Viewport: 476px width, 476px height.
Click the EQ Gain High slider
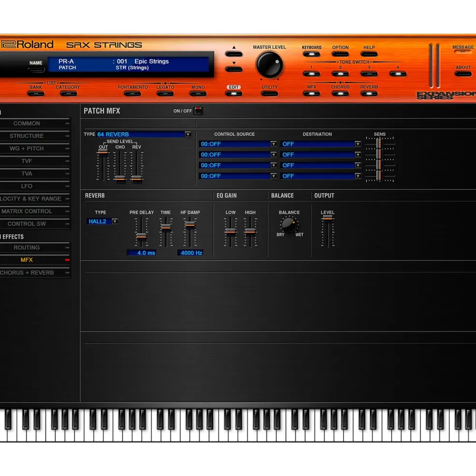(x=250, y=232)
